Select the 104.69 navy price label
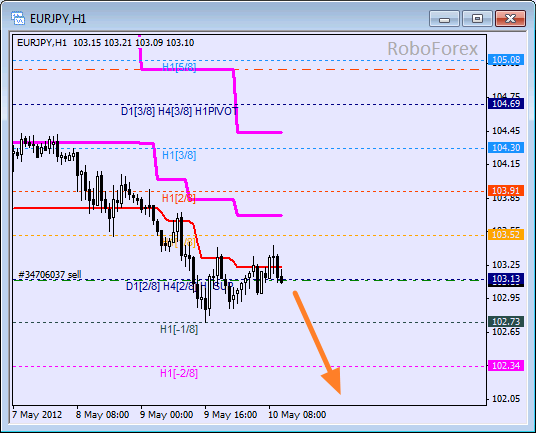 pyautogui.click(x=506, y=104)
